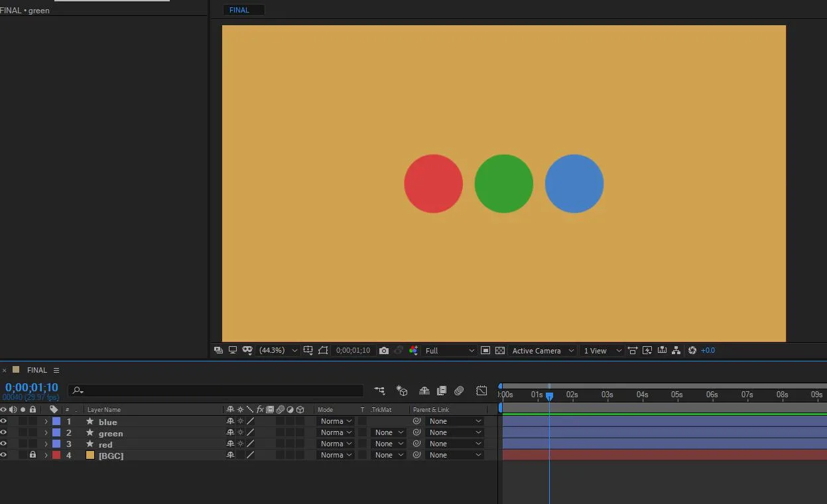This screenshot has width=827, height=504.
Task: Open the Full resolution dropdown
Action: click(x=450, y=350)
